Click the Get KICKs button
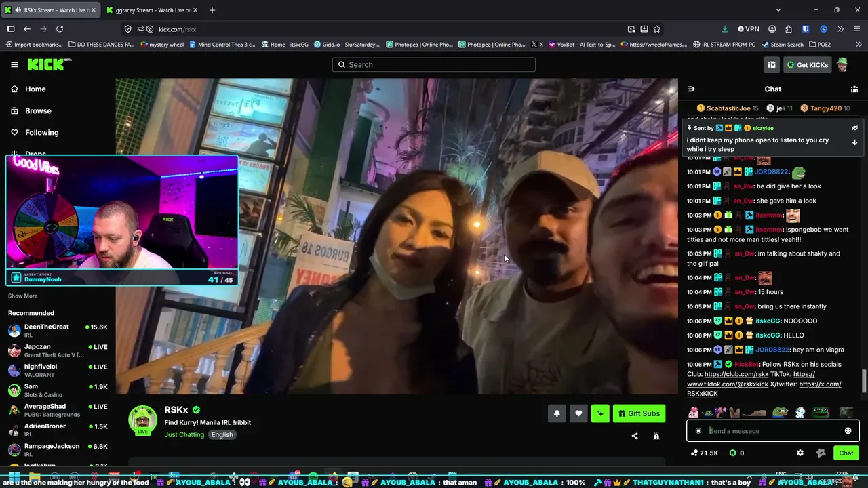 click(x=807, y=64)
